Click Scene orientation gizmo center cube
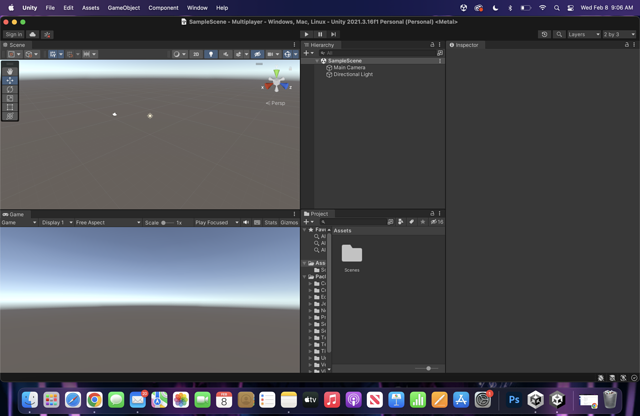 point(277,82)
